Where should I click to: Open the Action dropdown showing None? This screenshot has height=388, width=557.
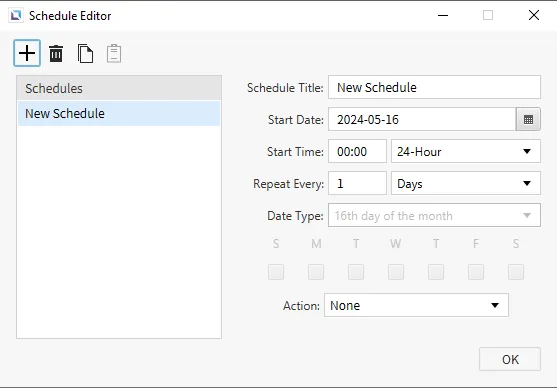pyautogui.click(x=416, y=305)
